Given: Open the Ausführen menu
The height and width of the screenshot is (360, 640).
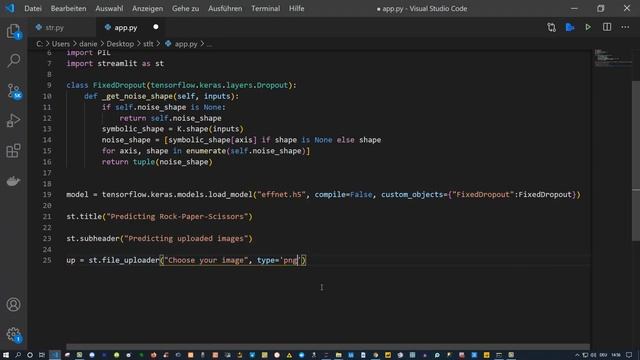Looking at the screenshot, I should [x=225, y=9].
